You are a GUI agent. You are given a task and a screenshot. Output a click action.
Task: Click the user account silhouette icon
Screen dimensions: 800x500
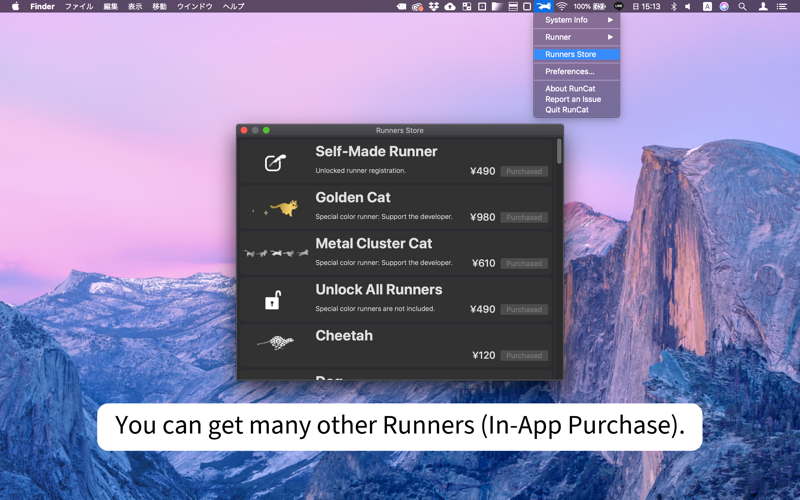(x=763, y=6)
